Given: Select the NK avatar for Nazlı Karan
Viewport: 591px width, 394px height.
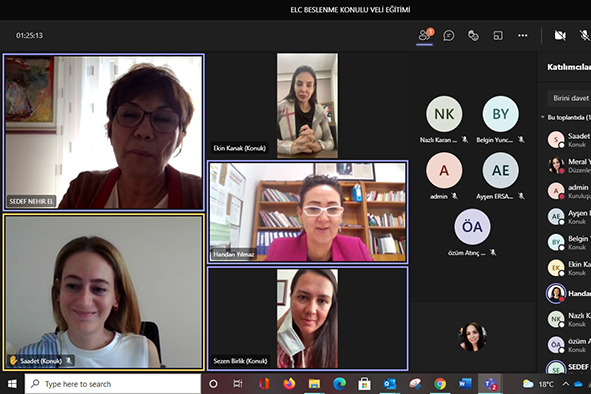Looking at the screenshot, I should [444, 114].
